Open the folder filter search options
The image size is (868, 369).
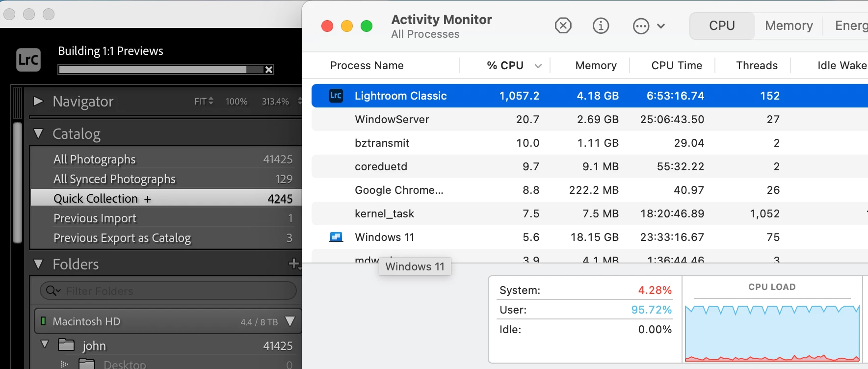(53, 291)
